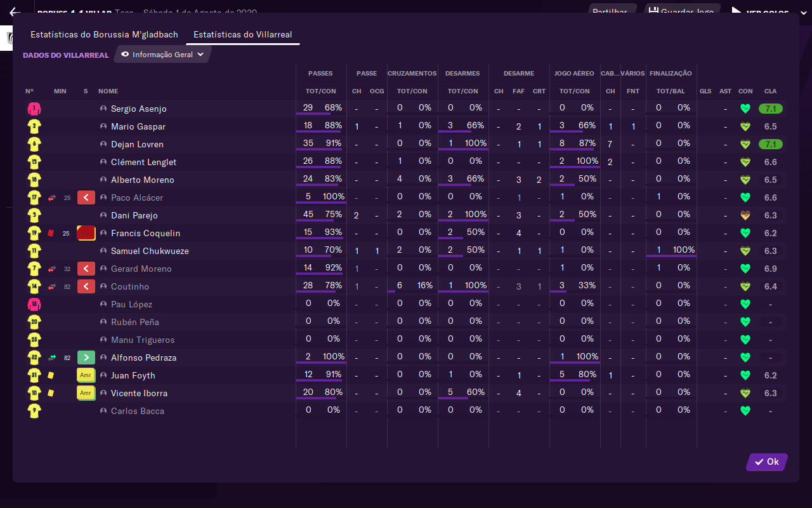Click the person icon next to Dani Parejo
Viewport: 812px width, 508px height.
pos(103,215)
